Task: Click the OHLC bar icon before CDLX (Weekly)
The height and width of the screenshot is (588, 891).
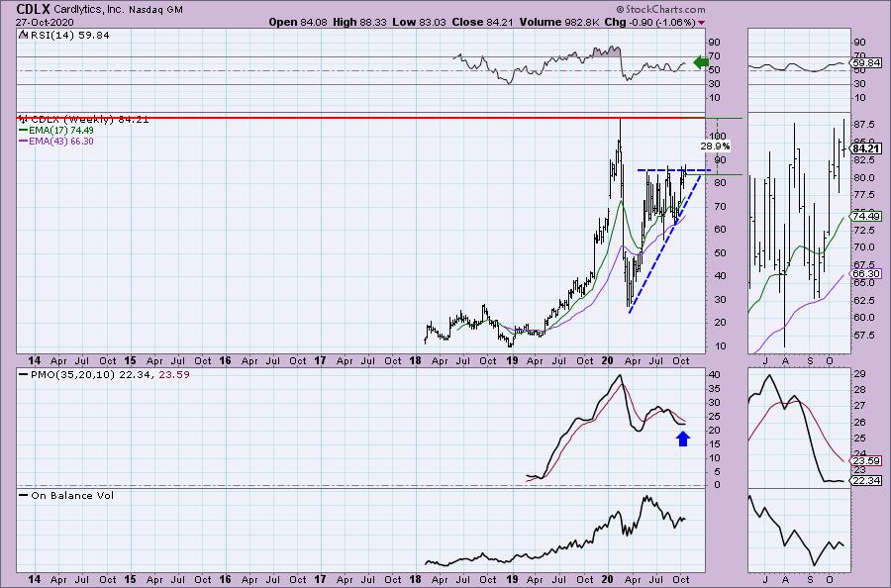Action: pos(24,120)
